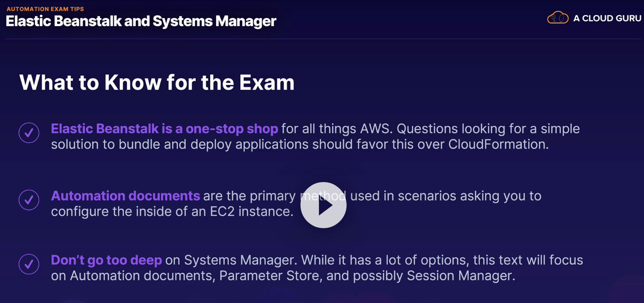Image resolution: width=644 pixels, height=303 pixels.
Task: Click "Parameter Store" in the last tip
Action: [269, 276]
